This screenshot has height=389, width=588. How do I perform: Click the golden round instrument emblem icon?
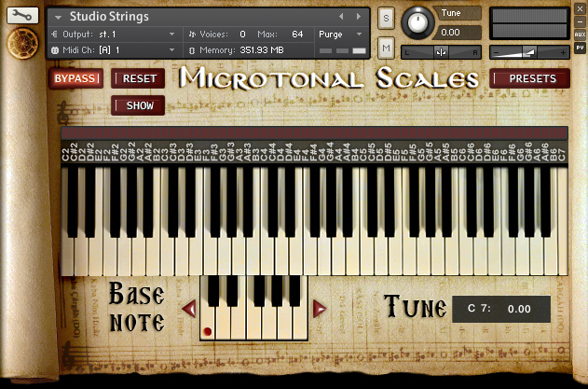pyautogui.click(x=22, y=43)
